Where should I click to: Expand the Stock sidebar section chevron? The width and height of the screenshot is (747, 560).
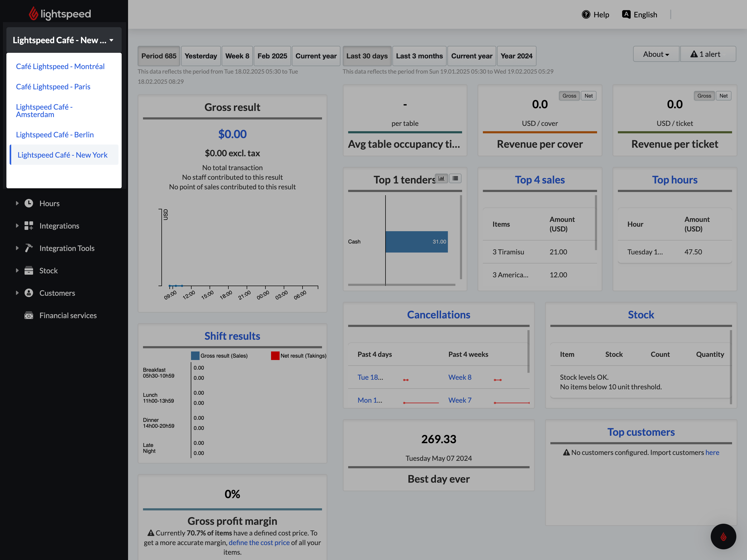(18, 270)
